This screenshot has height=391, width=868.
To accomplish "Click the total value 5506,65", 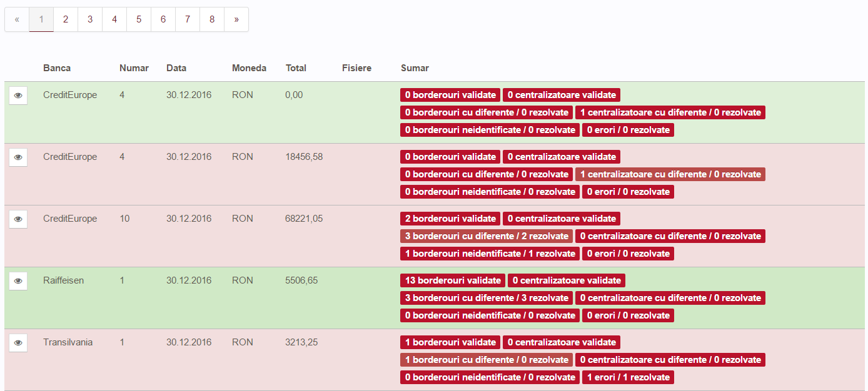I will [x=301, y=280].
